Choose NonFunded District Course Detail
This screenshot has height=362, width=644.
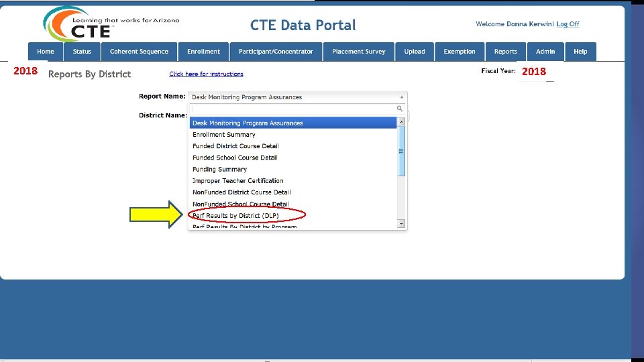point(293,192)
